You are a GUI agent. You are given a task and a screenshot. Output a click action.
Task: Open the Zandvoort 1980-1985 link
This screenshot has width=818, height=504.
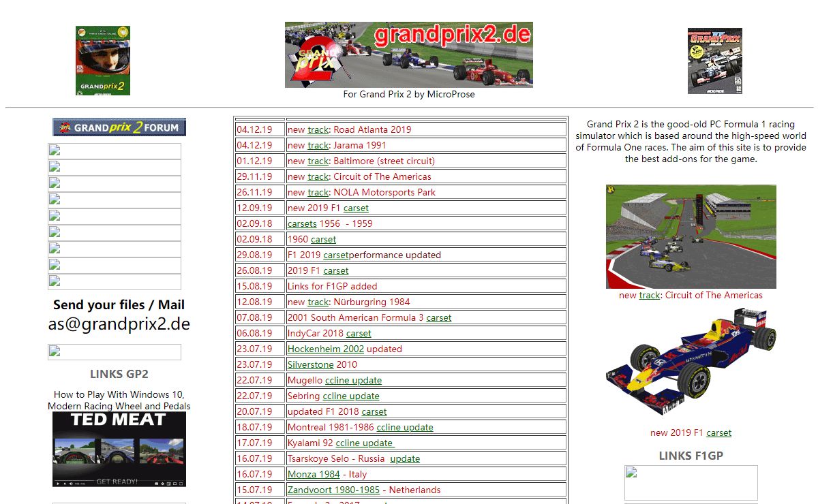point(333,490)
